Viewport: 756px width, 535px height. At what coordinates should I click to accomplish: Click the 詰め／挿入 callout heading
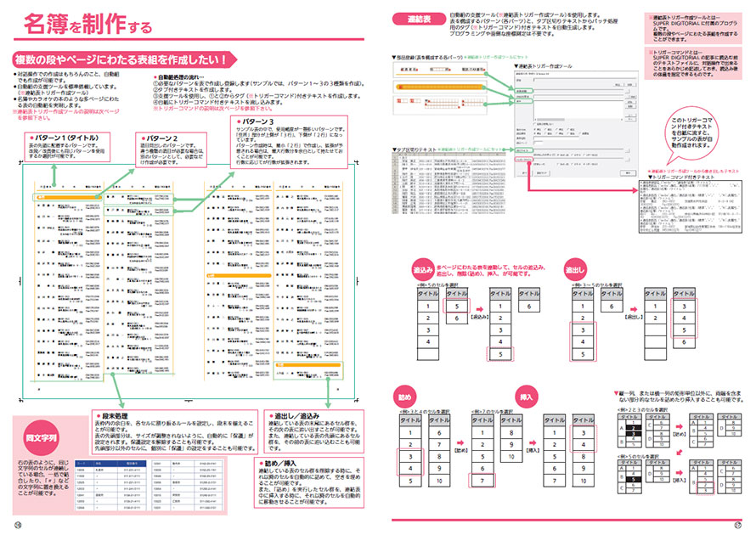tap(279, 463)
